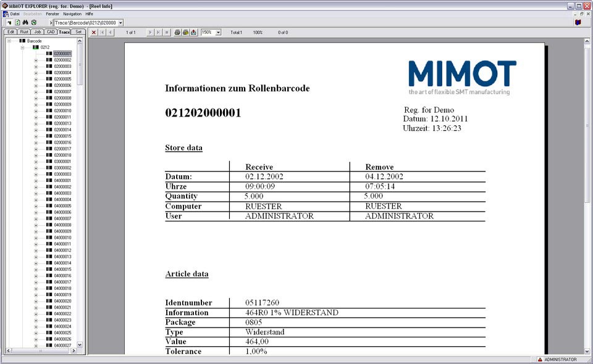Switch to the Rüst tab

click(x=24, y=32)
